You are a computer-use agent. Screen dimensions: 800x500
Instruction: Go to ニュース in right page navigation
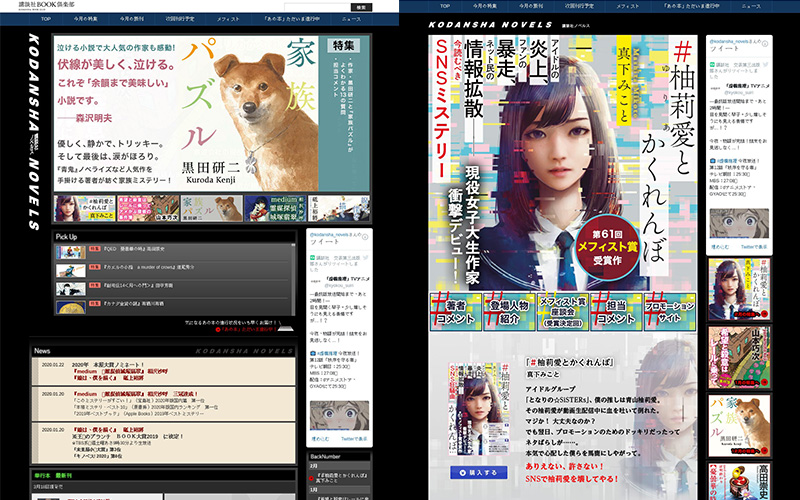point(751,6)
